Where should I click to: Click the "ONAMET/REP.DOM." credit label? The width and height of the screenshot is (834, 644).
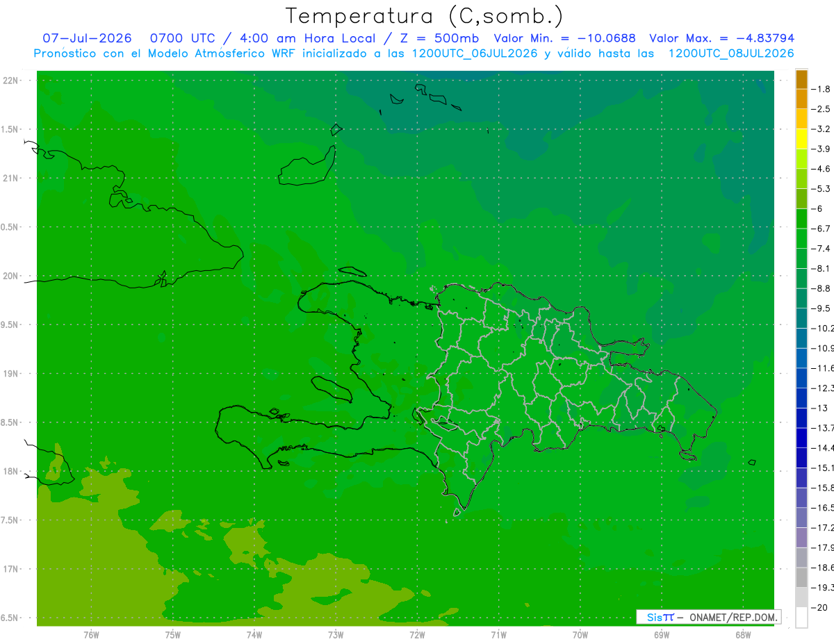pyautogui.click(x=733, y=617)
